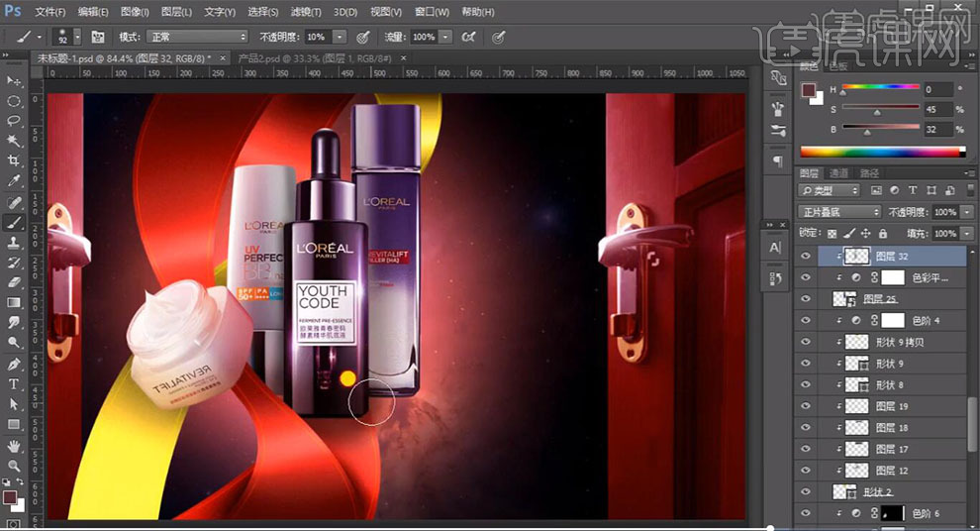Select the Eraser tool
Screen dimensions: 980x531
(13, 282)
